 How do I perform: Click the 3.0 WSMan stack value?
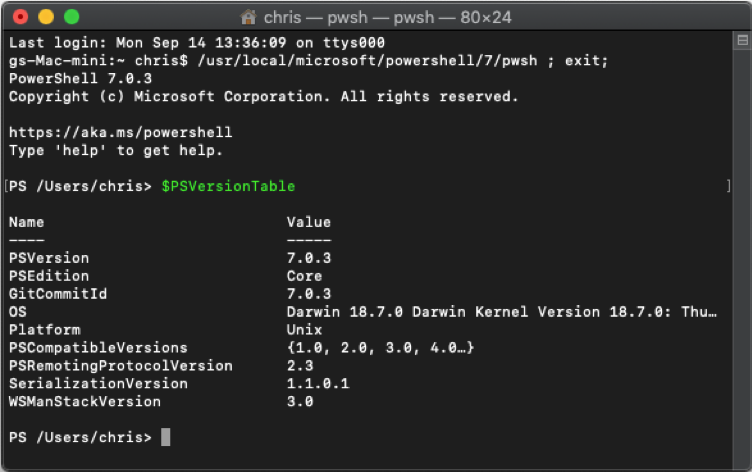pos(300,401)
